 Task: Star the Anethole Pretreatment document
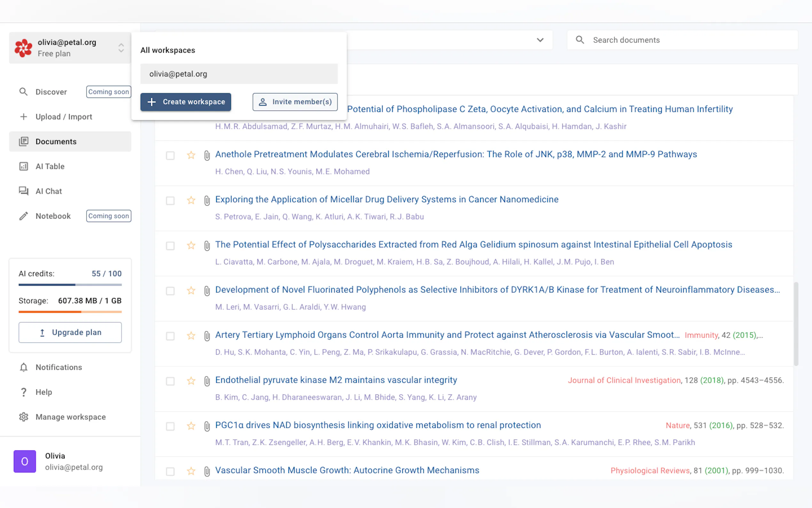[x=191, y=155]
